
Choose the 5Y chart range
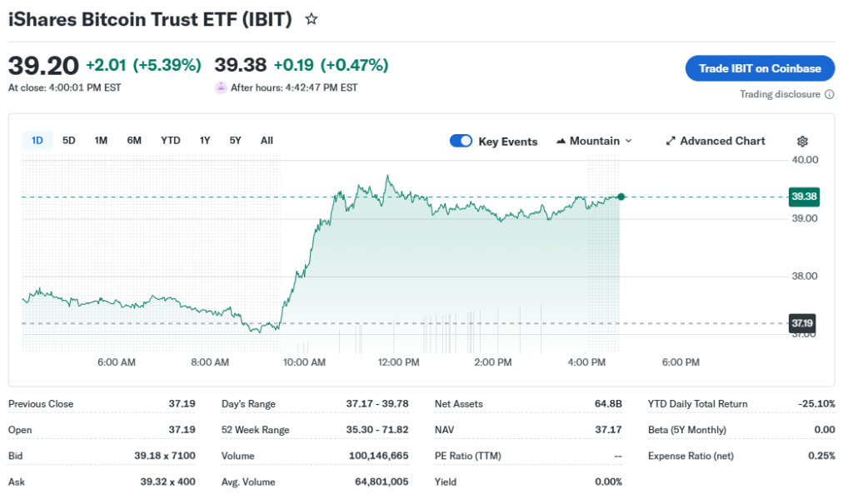(236, 141)
